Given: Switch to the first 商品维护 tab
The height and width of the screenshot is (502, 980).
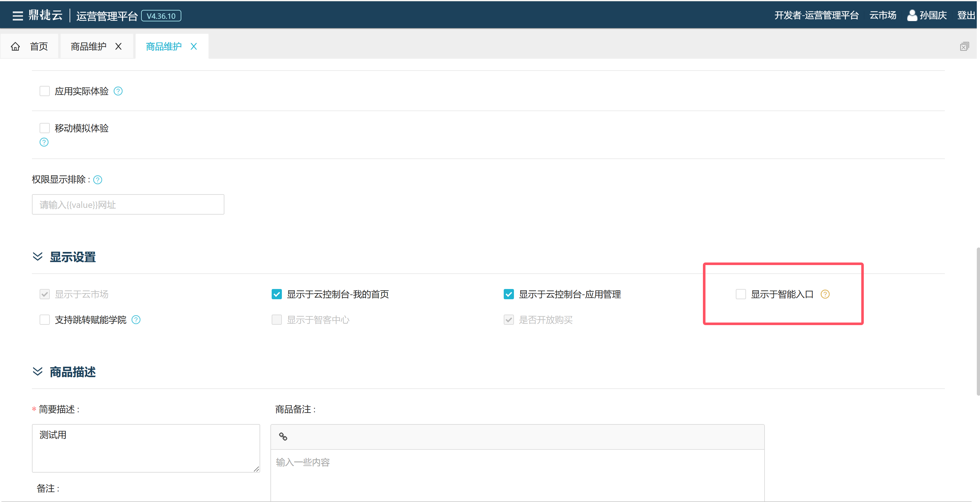Looking at the screenshot, I should (x=88, y=46).
